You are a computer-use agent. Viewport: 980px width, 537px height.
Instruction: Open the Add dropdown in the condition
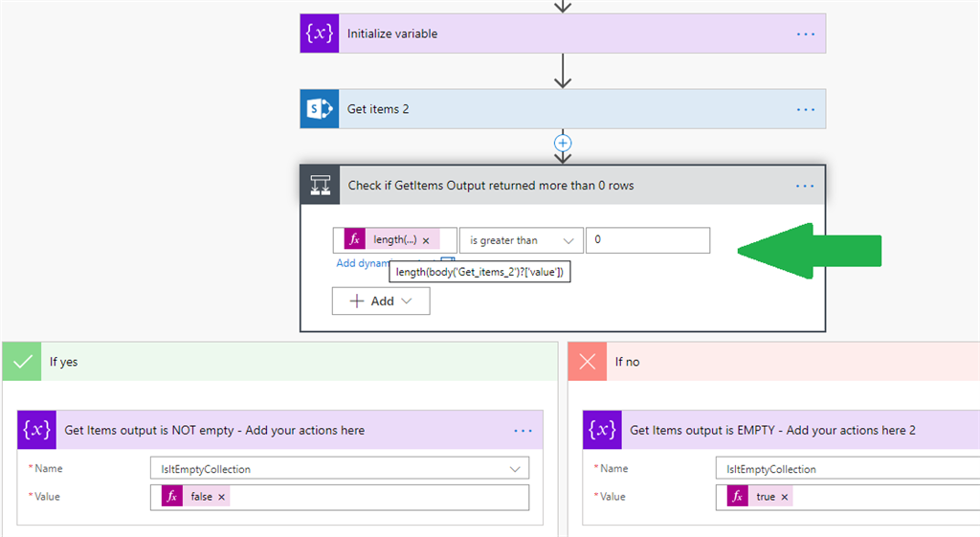381,301
